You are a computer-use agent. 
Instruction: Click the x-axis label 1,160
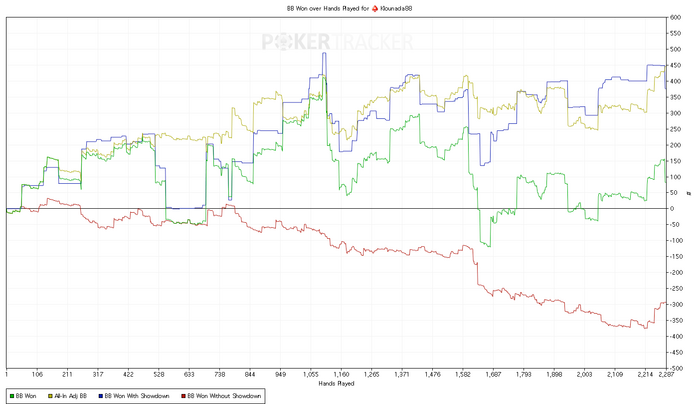(341, 375)
